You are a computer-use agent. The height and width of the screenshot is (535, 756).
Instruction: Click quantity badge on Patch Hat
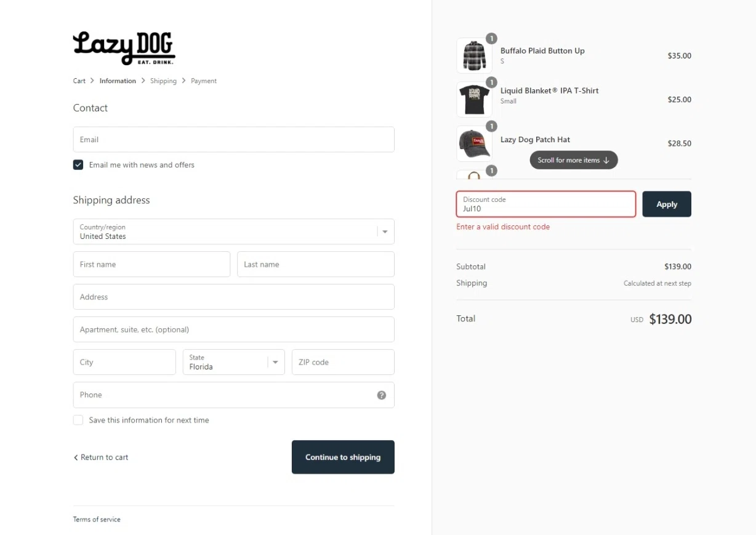pyautogui.click(x=491, y=126)
